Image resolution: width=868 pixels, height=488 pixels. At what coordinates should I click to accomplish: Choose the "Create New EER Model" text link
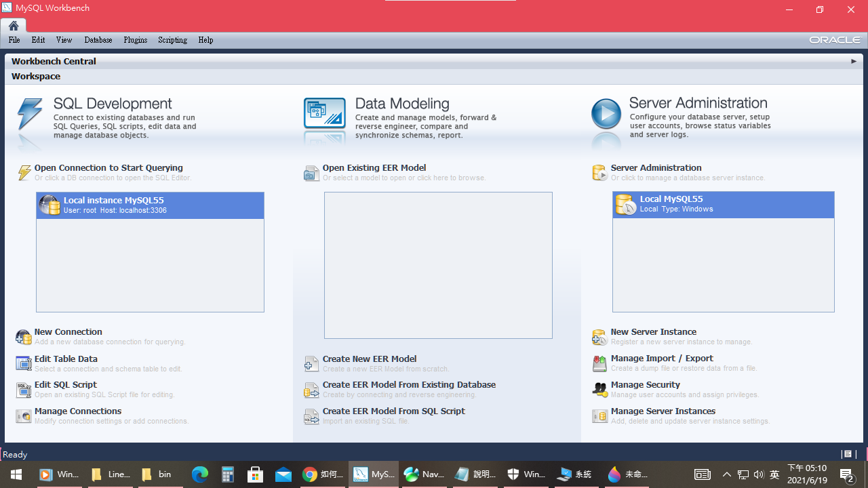370,359
